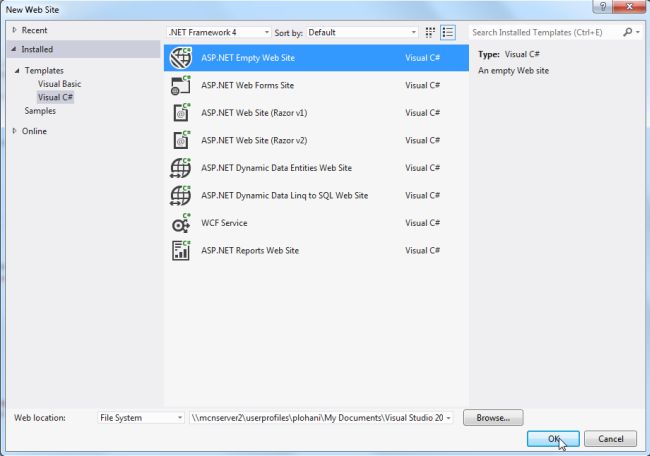650x456 pixels.
Task: Click the Razor v1 web site icon
Action: (x=181, y=113)
